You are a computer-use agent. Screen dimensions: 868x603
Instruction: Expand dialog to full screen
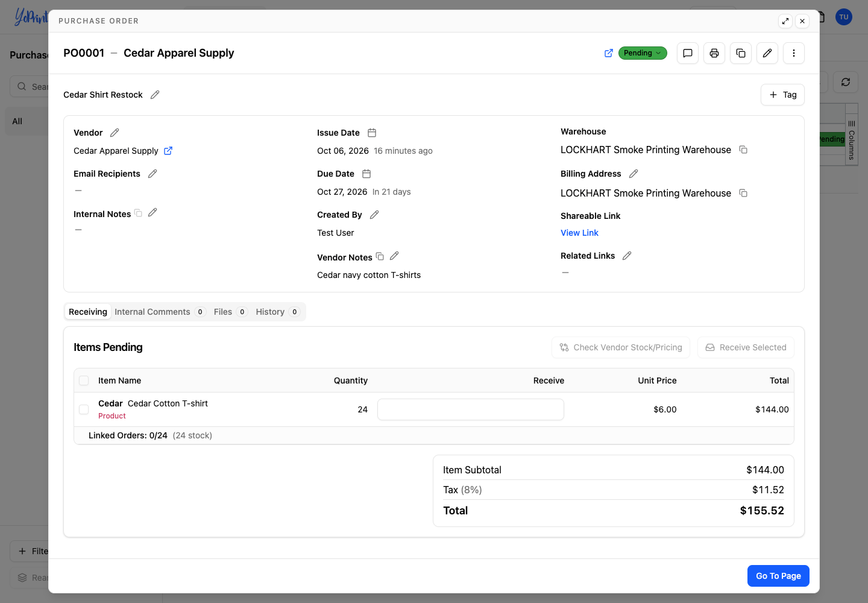tap(785, 21)
